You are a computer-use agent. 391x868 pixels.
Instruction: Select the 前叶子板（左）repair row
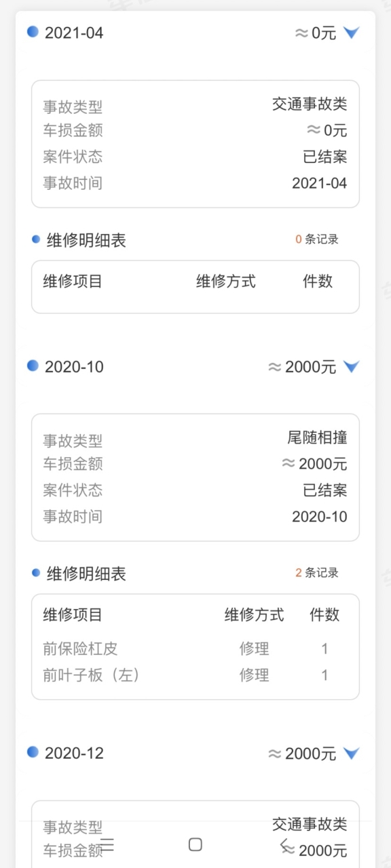pyautogui.click(x=195, y=675)
